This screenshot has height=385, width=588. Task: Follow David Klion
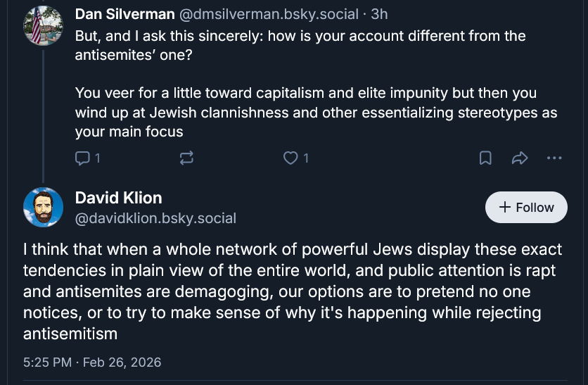tap(526, 207)
